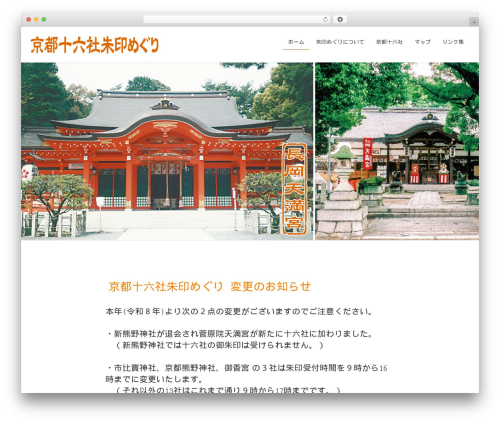This screenshot has width=500, height=423.
Task: Click the browser address bar
Action: point(236,20)
